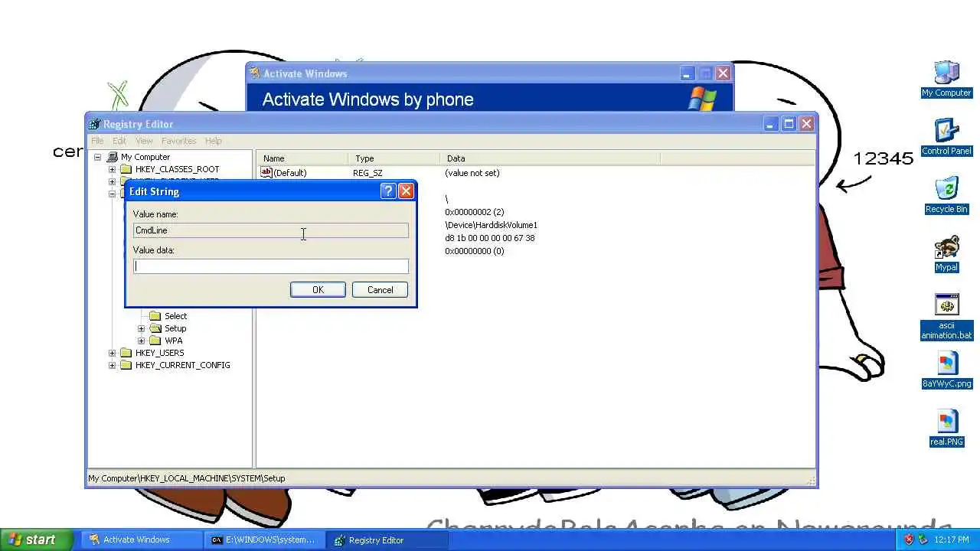Expand HKEY_USERS key
Viewport: 980px width, 551px height.
(112, 353)
